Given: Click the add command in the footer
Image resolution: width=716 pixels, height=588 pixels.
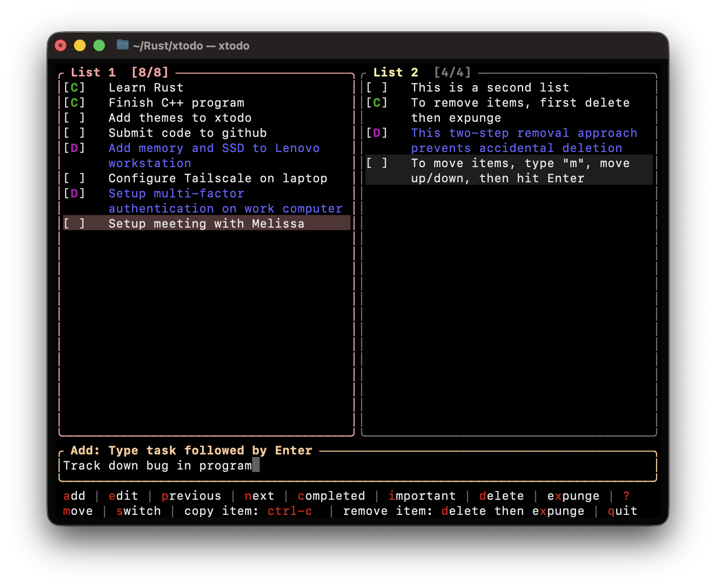Looking at the screenshot, I should (74, 496).
